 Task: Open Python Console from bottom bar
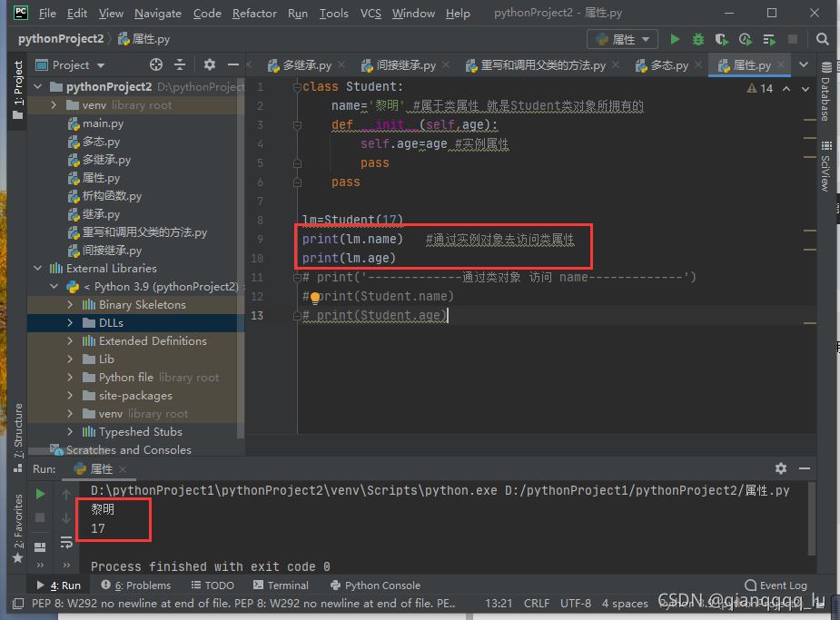point(375,586)
